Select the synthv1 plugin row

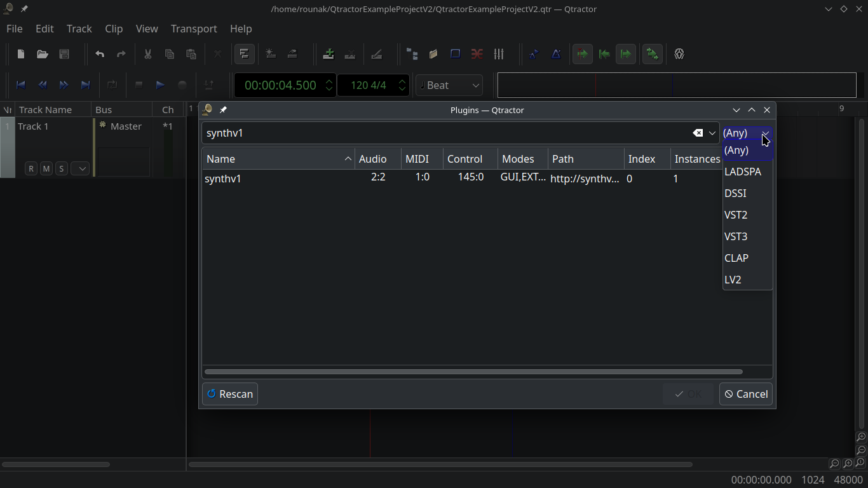pos(463,179)
